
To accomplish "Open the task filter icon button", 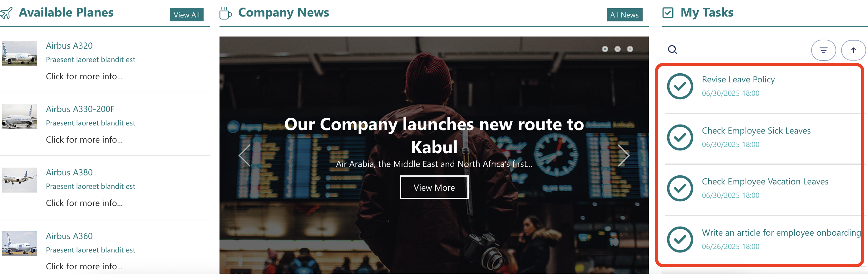I will click(823, 50).
